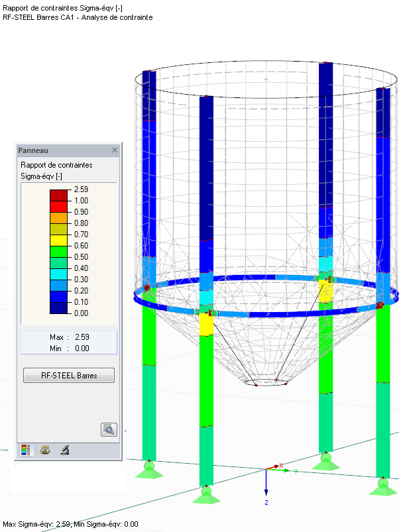407x532 pixels.
Task: Select the sea green 0.50 color swatch
Action: pos(59,262)
